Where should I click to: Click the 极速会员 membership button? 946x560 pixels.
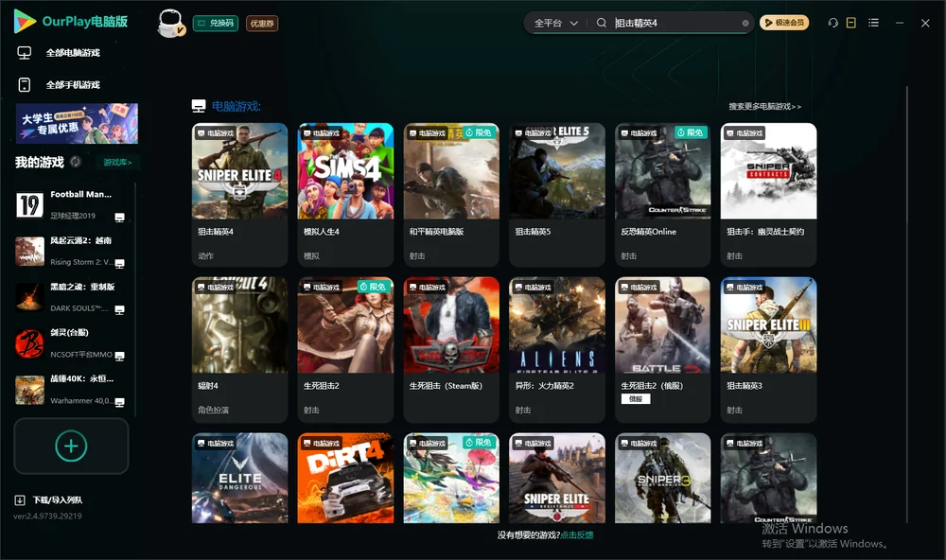point(783,23)
